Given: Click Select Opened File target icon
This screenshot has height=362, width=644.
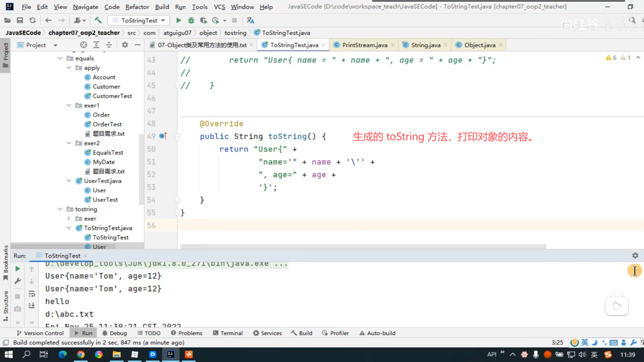Looking at the screenshot, I should 84,45.
